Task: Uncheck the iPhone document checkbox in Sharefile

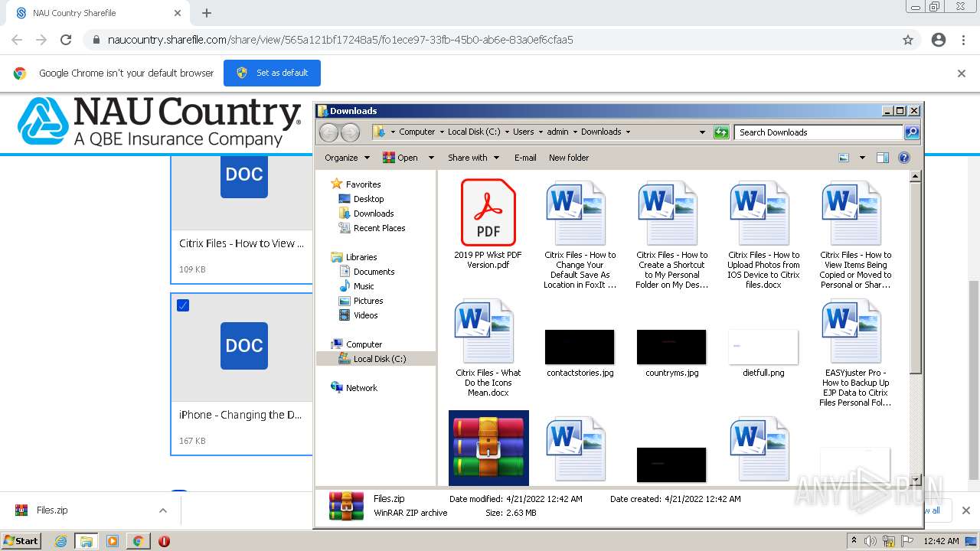Action: click(183, 305)
